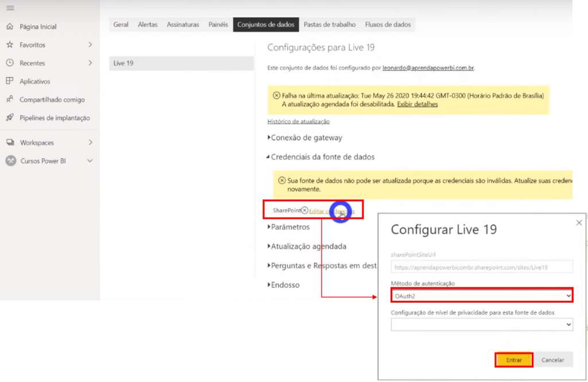Viewport: 588px width, 382px height.
Task: Open the privacy level configuration dropdown
Action: tap(481, 325)
